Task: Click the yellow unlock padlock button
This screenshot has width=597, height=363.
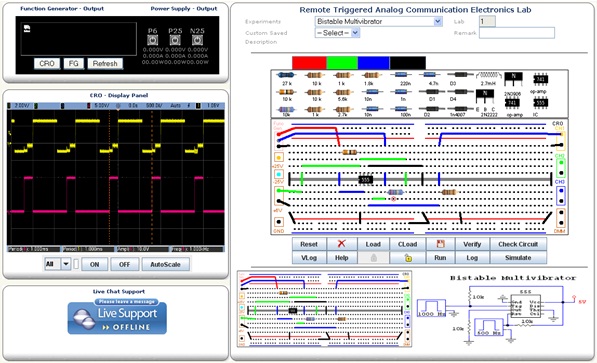Action: click(x=408, y=258)
